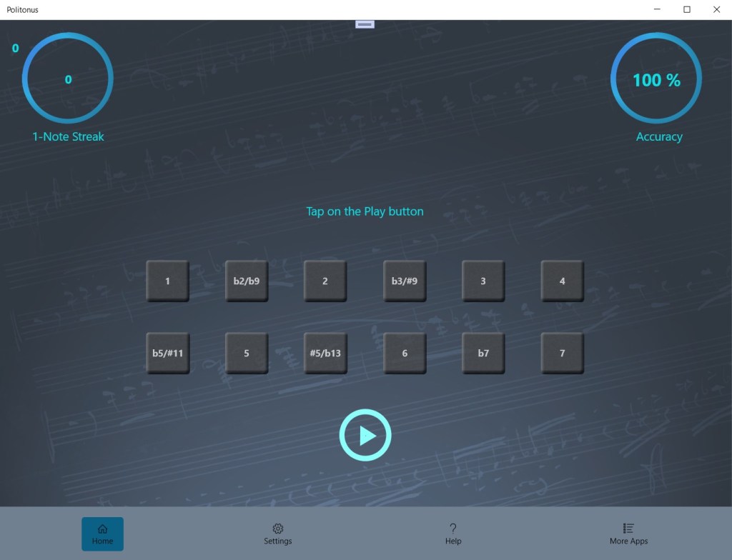Image resolution: width=732 pixels, height=560 pixels.
Task: Go to the Home tab
Action: (x=102, y=534)
